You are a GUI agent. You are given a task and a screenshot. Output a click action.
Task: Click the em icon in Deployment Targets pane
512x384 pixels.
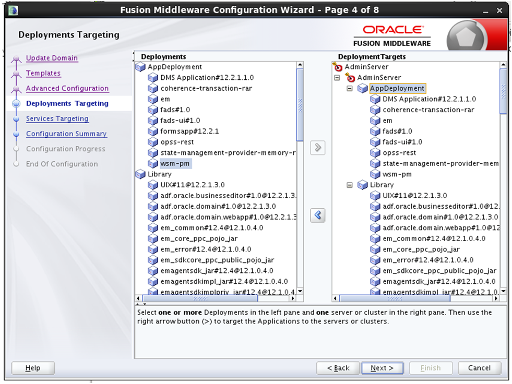(x=375, y=120)
